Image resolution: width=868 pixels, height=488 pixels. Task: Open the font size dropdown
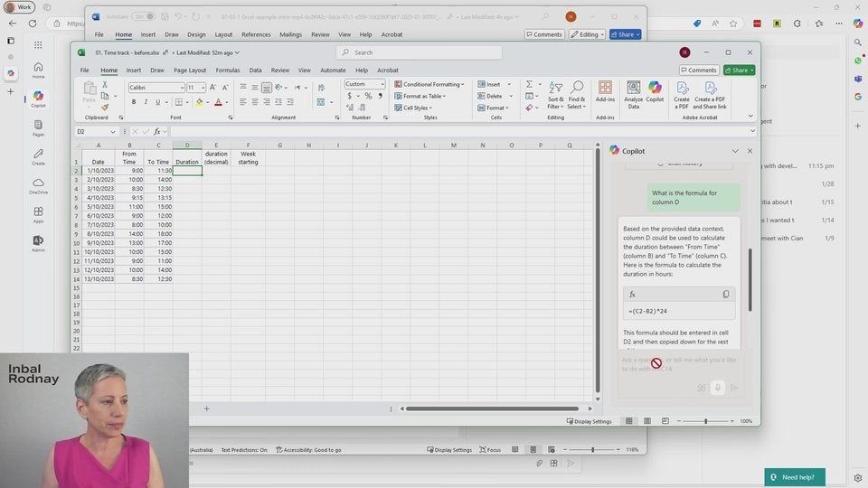(203, 88)
